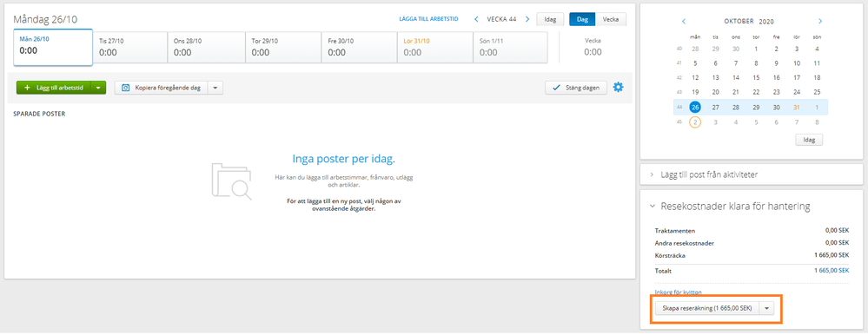Select the Mån 26/10 day tab
Image resolution: width=868 pixels, height=335 pixels.
pos(53,47)
